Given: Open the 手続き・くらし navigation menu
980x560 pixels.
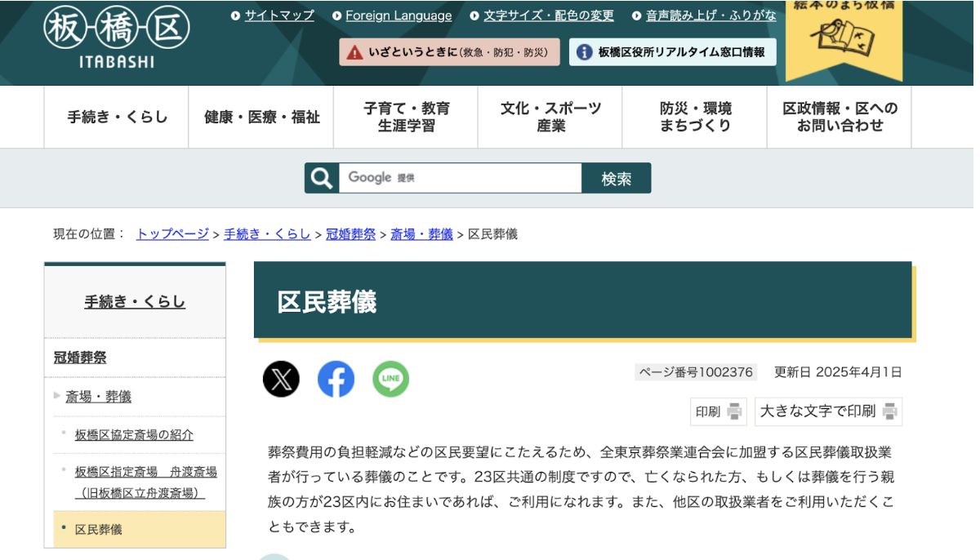Looking at the screenshot, I should [x=117, y=118].
